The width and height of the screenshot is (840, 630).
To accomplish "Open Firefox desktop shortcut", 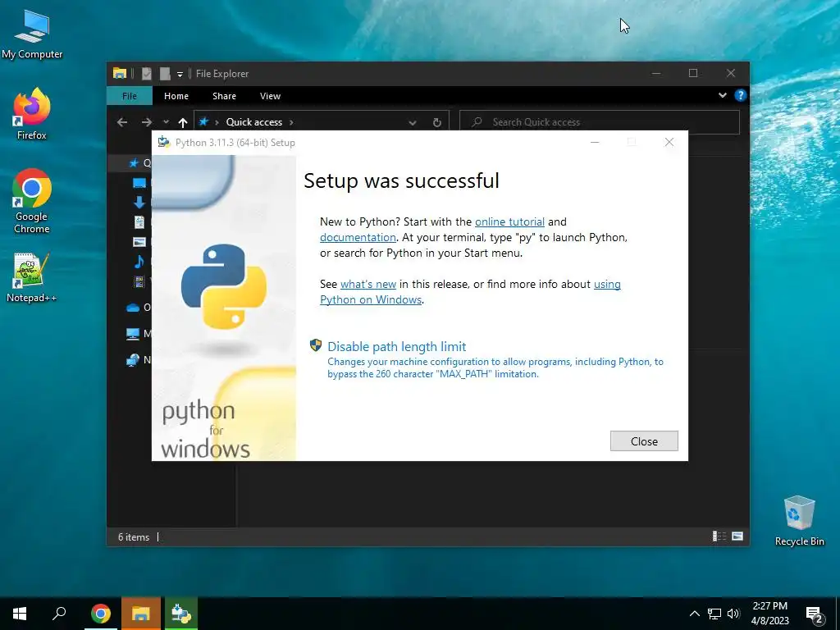I will point(32,114).
